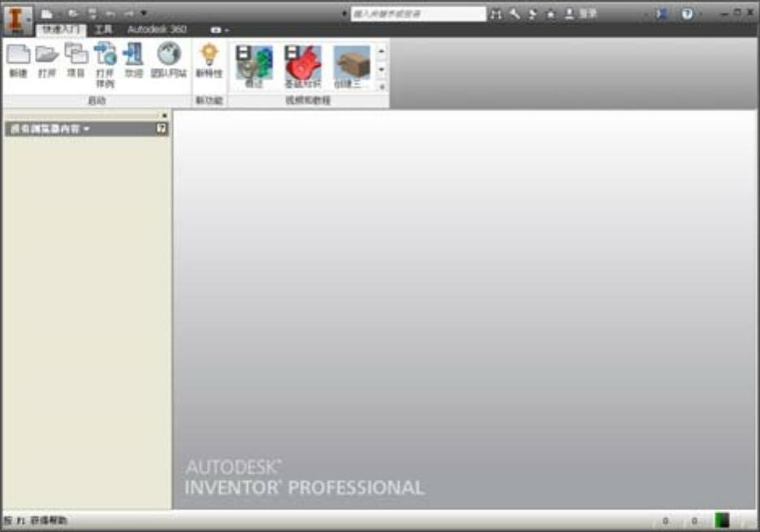This screenshot has width=760, height=532.
Task: Select the 快速入门 (Get Started) ribbon tab
Action: [x=61, y=29]
